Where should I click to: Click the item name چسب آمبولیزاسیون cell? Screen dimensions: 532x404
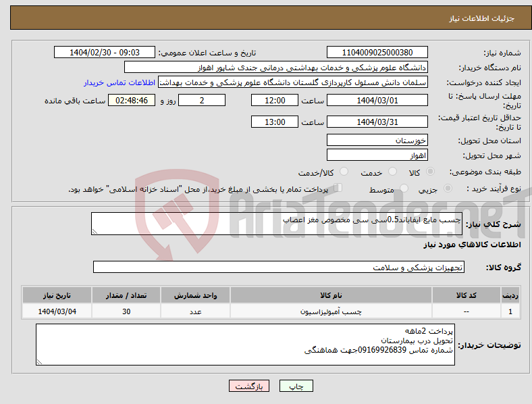tap(331, 311)
